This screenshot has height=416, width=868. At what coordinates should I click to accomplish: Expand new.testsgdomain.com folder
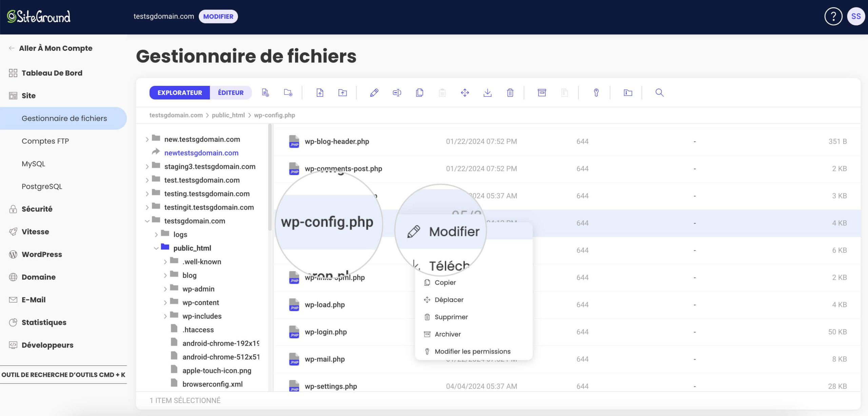147,139
